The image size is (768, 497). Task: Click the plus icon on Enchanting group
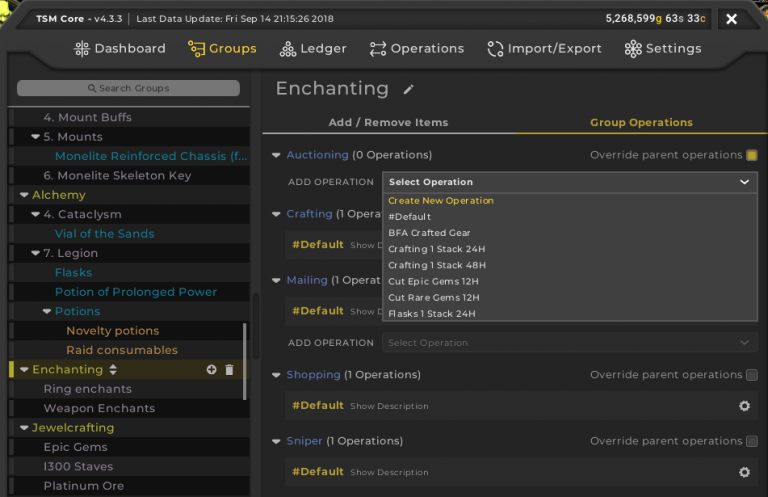coord(211,370)
